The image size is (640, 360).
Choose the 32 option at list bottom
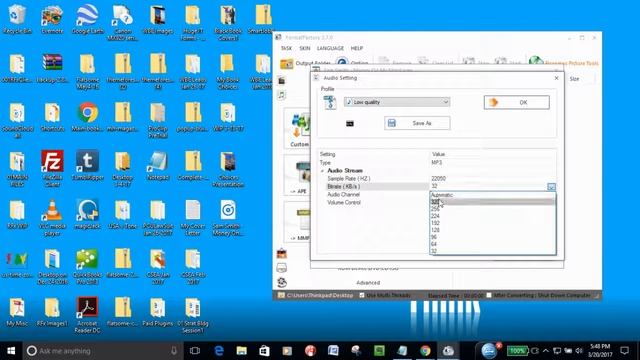click(x=492, y=251)
